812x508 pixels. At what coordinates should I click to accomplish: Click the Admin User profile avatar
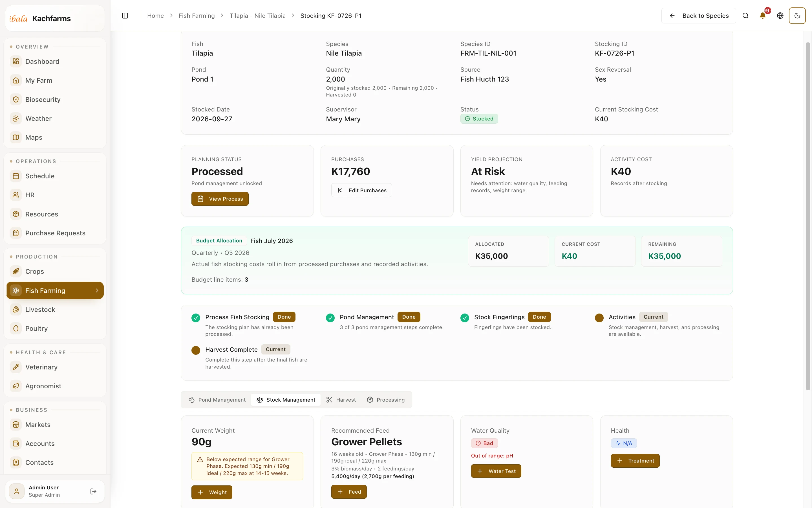point(16,491)
